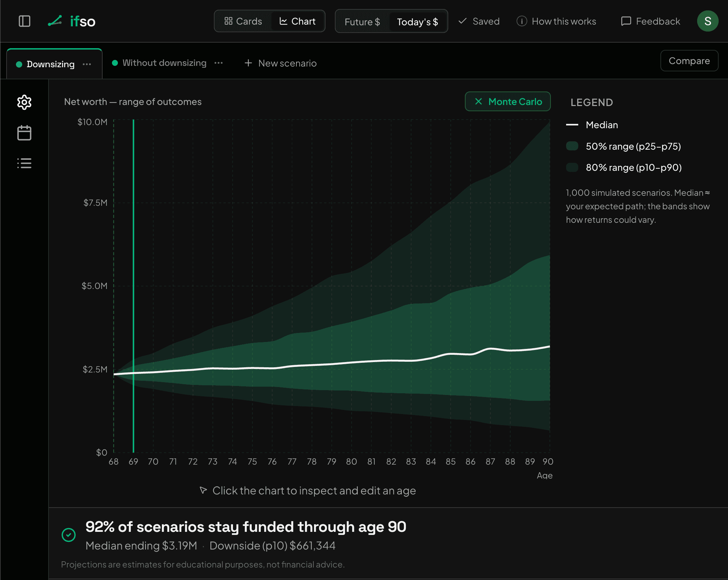Image resolution: width=728 pixels, height=580 pixels.
Task: Click age 75 on the x-axis
Action: pyautogui.click(x=252, y=462)
